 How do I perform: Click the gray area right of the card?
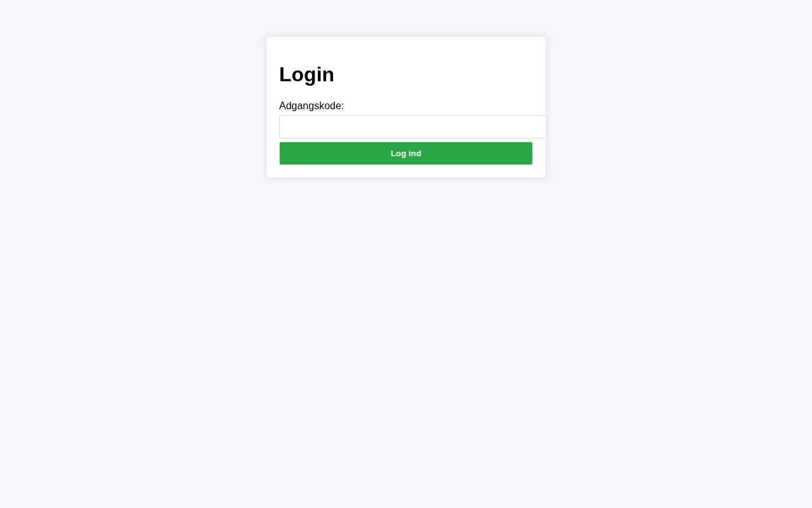679,108
